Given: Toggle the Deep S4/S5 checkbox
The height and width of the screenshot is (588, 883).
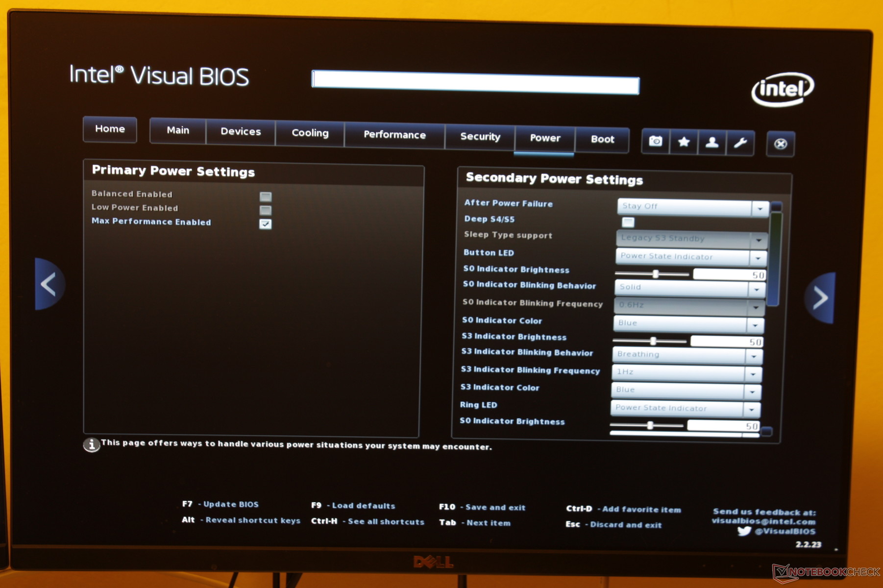Looking at the screenshot, I should click(628, 222).
